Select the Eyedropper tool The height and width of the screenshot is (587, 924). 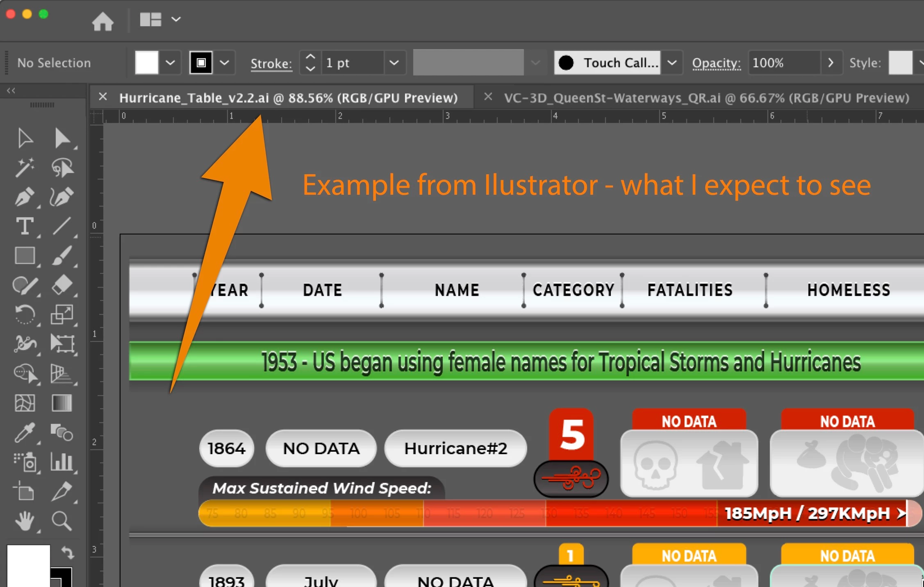coord(24,432)
